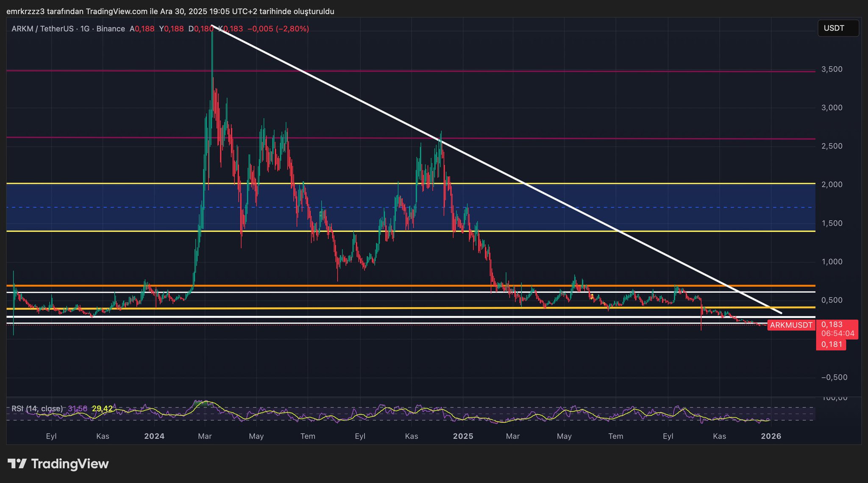Click the 0,183 last price label
Image resolution: width=868 pixels, height=483 pixels.
tap(832, 325)
